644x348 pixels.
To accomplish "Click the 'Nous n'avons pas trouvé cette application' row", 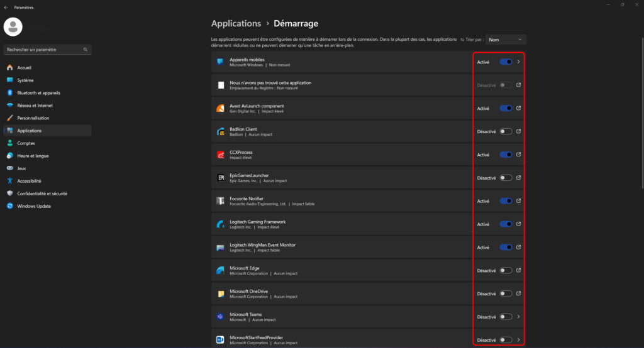I will click(x=369, y=85).
